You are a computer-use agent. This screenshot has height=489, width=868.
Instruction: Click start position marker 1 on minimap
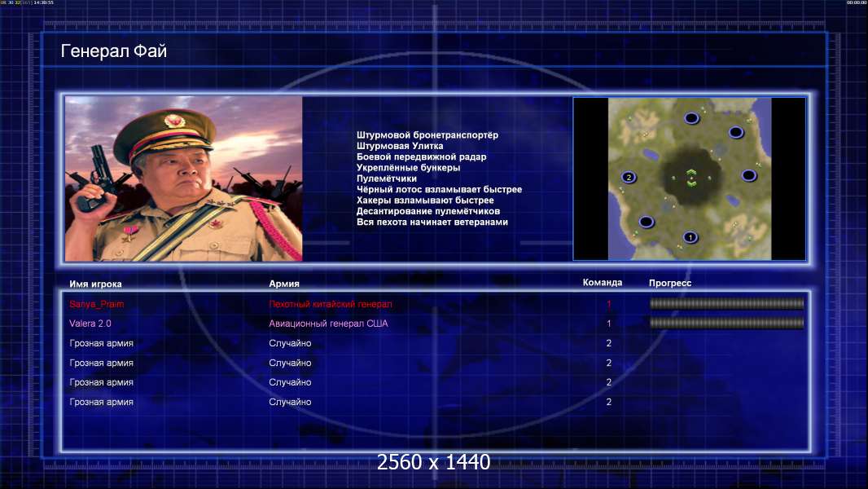click(690, 237)
